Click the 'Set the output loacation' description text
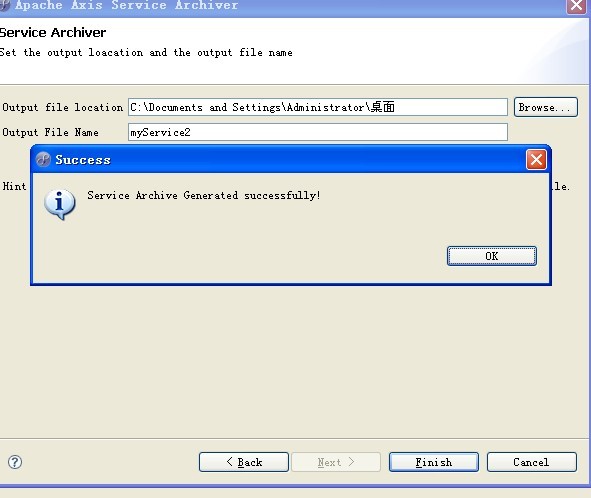Viewport: 591px width, 498px height. click(146, 52)
